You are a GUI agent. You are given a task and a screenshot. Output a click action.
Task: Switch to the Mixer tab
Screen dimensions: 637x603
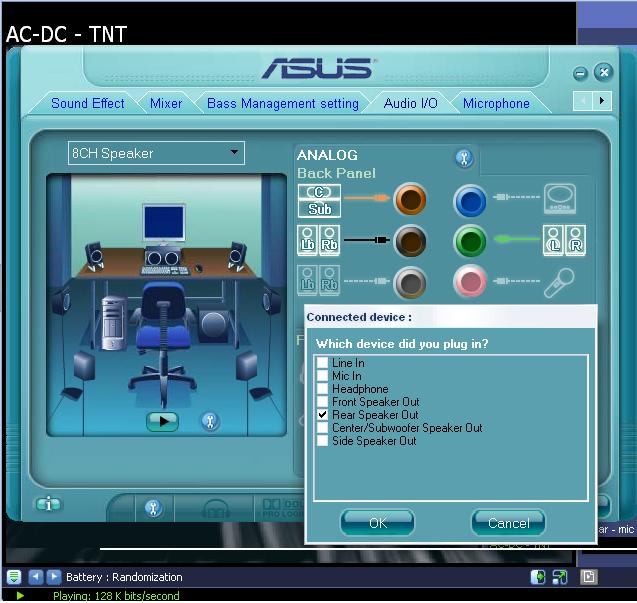(166, 103)
